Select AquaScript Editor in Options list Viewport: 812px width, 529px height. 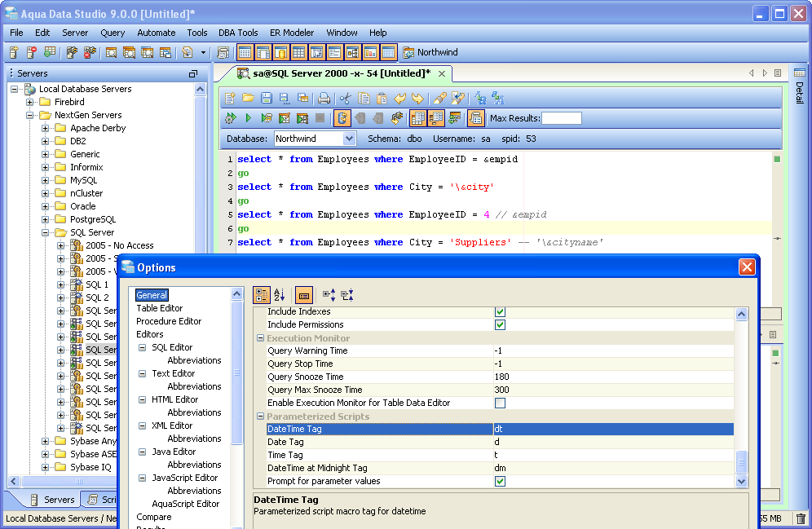(185, 504)
